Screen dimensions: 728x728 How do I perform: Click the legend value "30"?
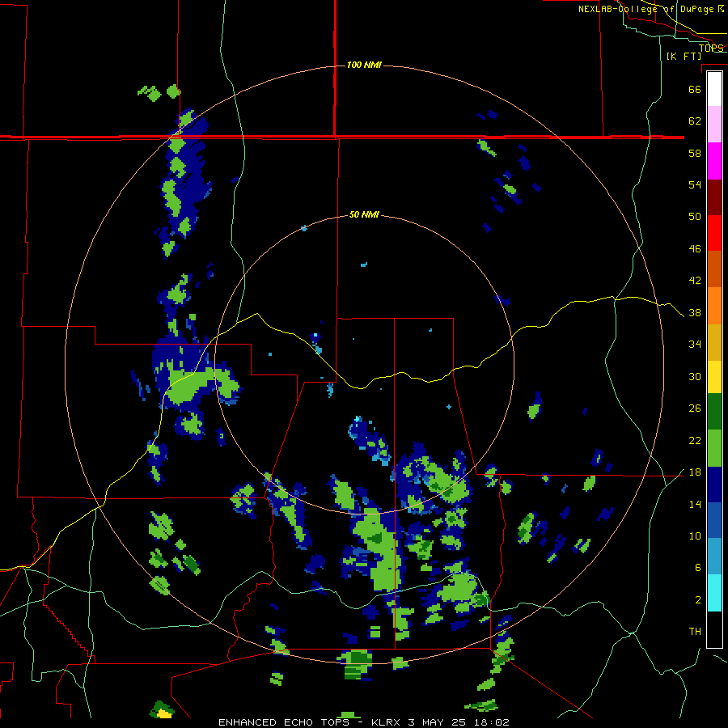coord(695,376)
